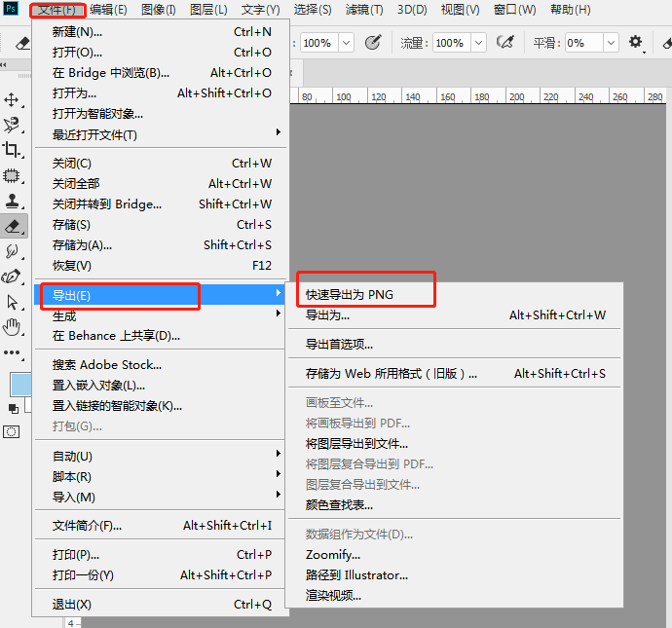The height and width of the screenshot is (628, 672).
Task: Open the 3D menu
Action: pyautogui.click(x=412, y=10)
